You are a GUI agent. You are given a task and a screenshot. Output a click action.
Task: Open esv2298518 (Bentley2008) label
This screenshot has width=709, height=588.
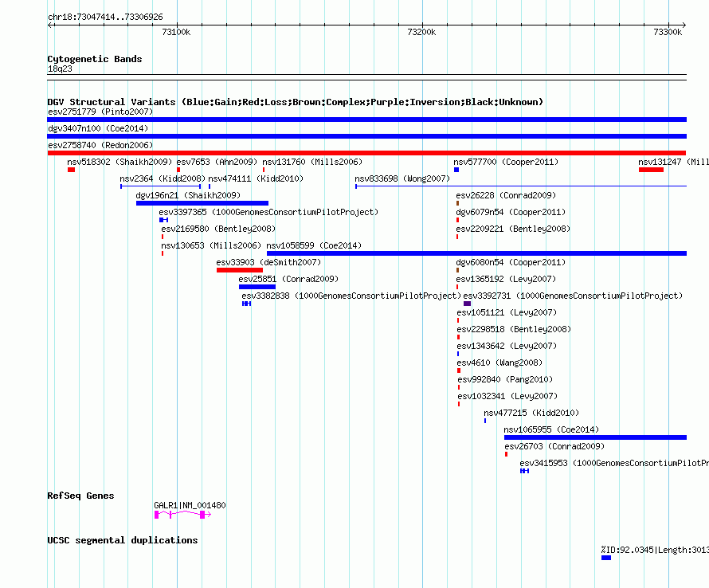click(x=514, y=329)
